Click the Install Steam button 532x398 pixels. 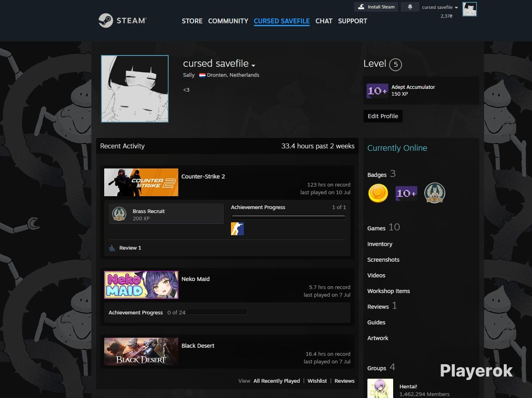click(376, 7)
